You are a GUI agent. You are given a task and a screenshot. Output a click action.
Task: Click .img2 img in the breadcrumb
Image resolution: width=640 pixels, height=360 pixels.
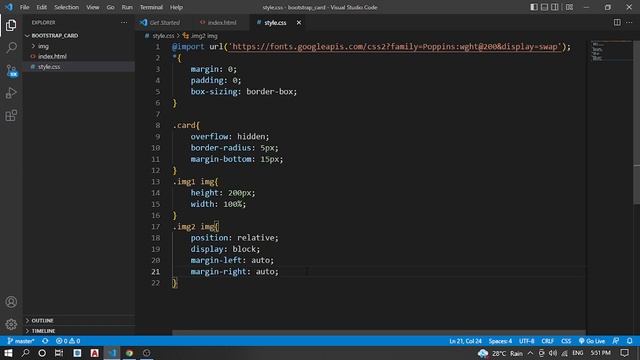click(204, 36)
